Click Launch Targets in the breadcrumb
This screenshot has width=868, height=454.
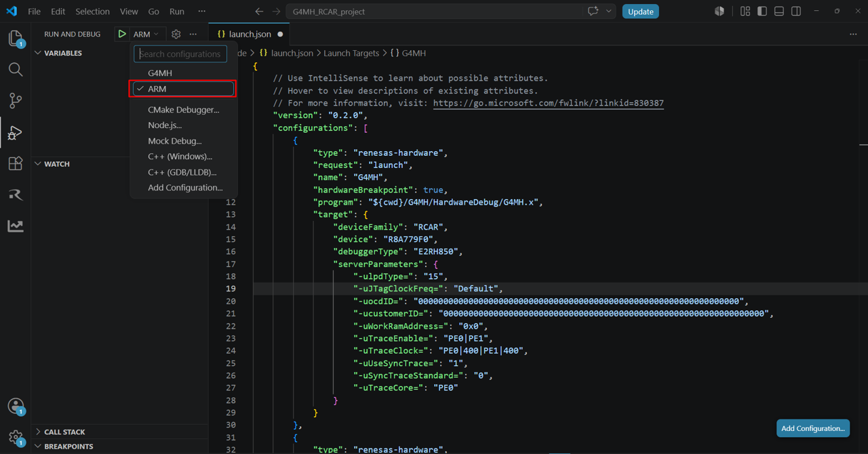pyautogui.click(x=351, y=53)
